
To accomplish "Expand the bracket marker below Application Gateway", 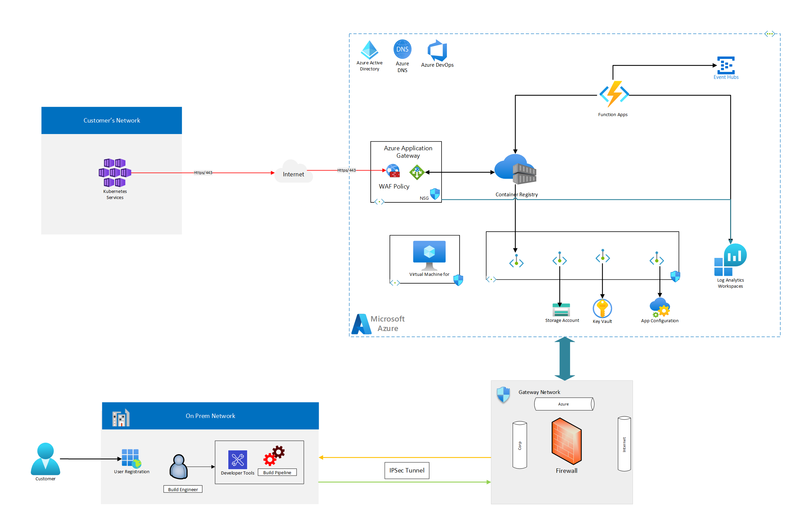I will (379, 201).
